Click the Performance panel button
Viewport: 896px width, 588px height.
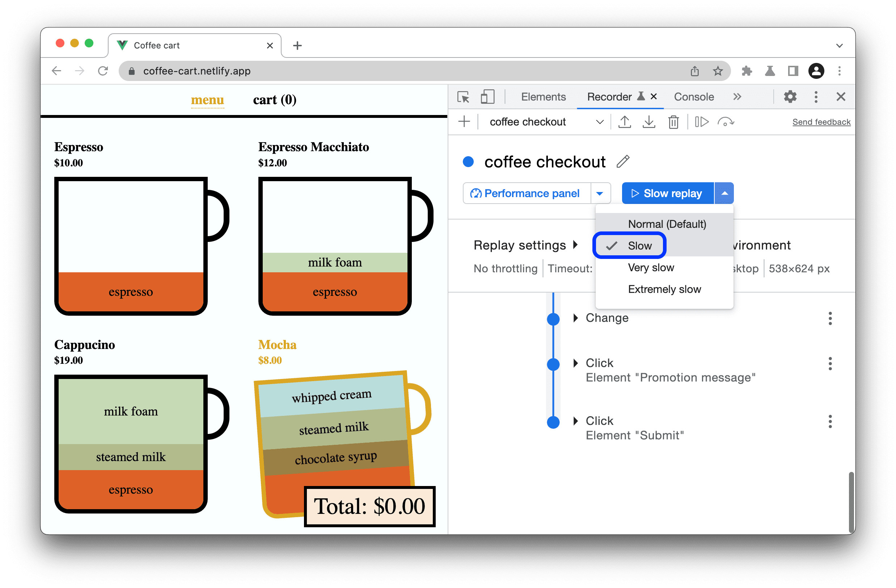pos(524,192)
